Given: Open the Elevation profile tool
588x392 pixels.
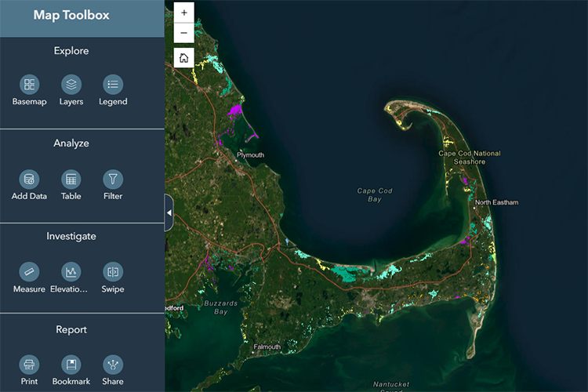Looking at the screenshot, I should click(71, 272).
